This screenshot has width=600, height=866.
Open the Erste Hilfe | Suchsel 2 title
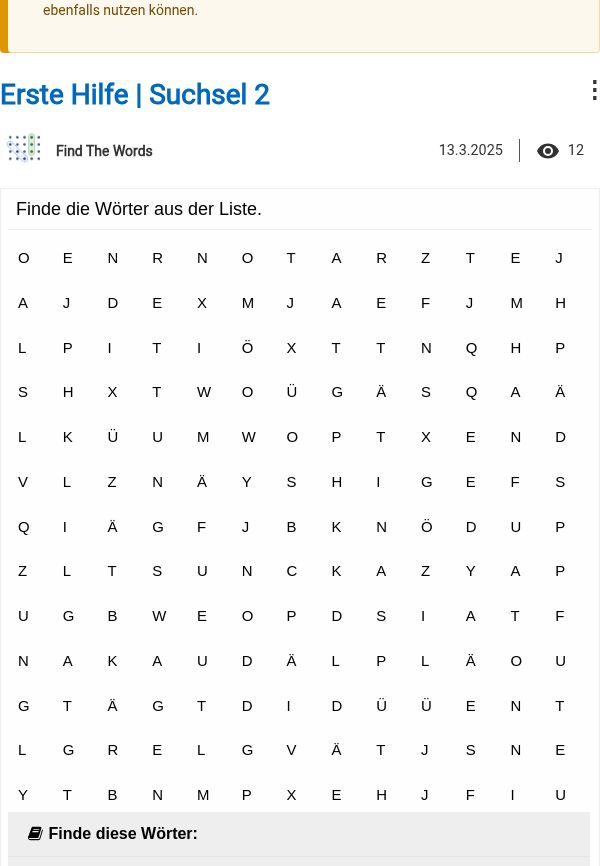tap(135, 94)
